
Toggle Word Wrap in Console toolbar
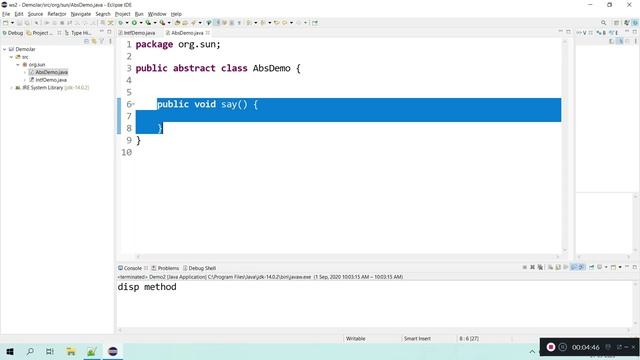[x=566, y=267]
